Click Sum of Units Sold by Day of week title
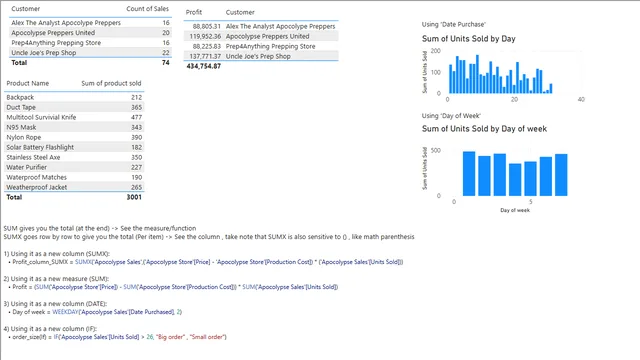 point(484,129)
